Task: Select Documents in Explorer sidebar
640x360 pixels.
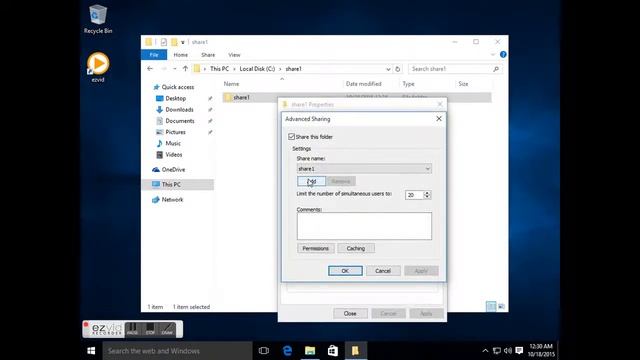Action: [x=180, y=121]
